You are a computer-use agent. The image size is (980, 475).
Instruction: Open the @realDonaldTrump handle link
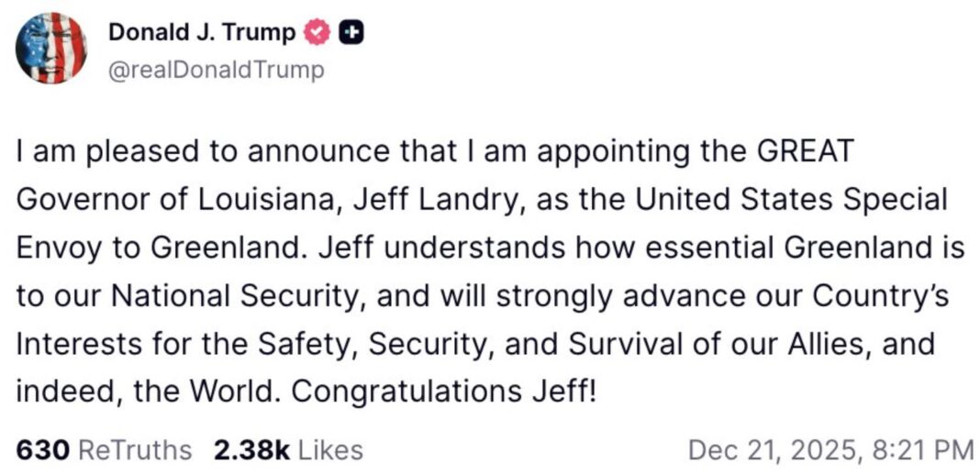pyautogui.click(x=217, y=70)
